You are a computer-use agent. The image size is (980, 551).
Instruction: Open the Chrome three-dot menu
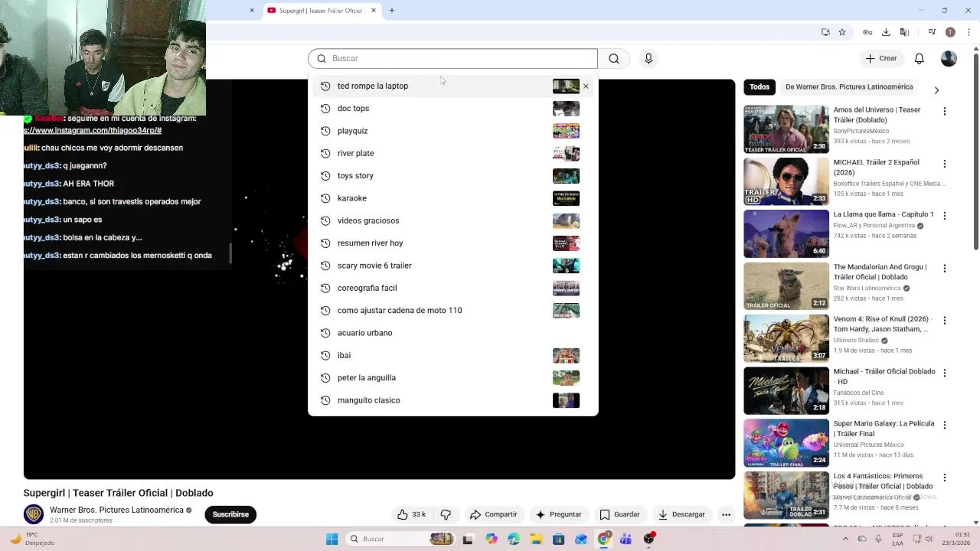point(967,32)
